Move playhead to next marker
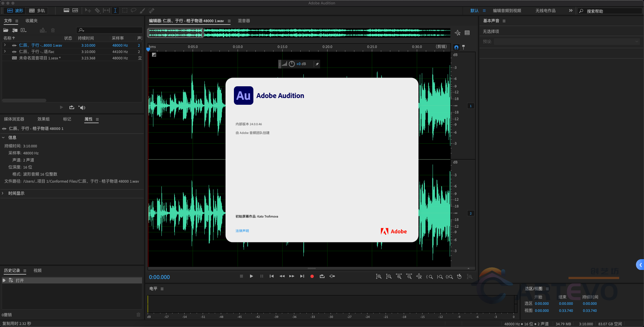644x327 pixels. click(302, 276)
